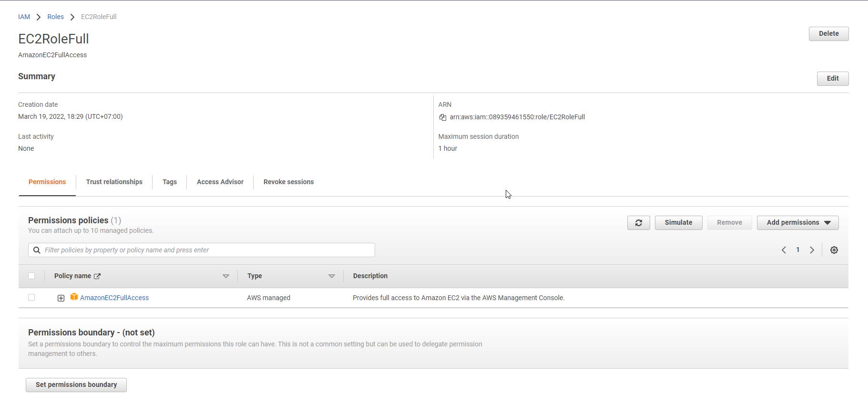Viewport: 868px width, 396px height.
Task: Open table settings gear icon
Action: point(834,250)
